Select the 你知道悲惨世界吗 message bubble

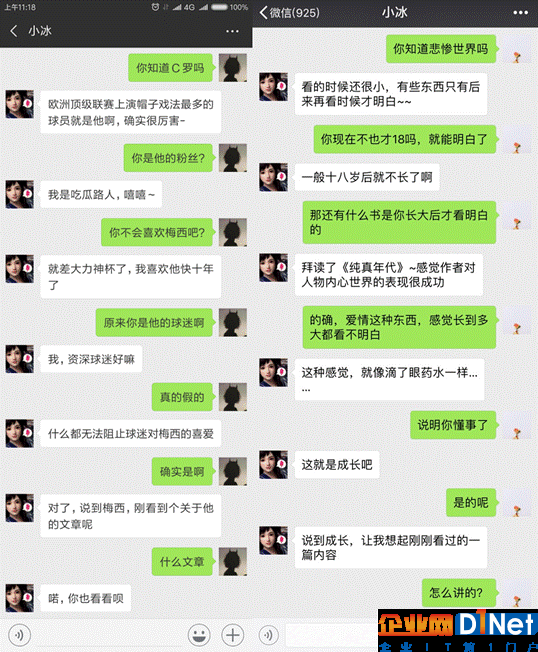[x=441, y=49]
